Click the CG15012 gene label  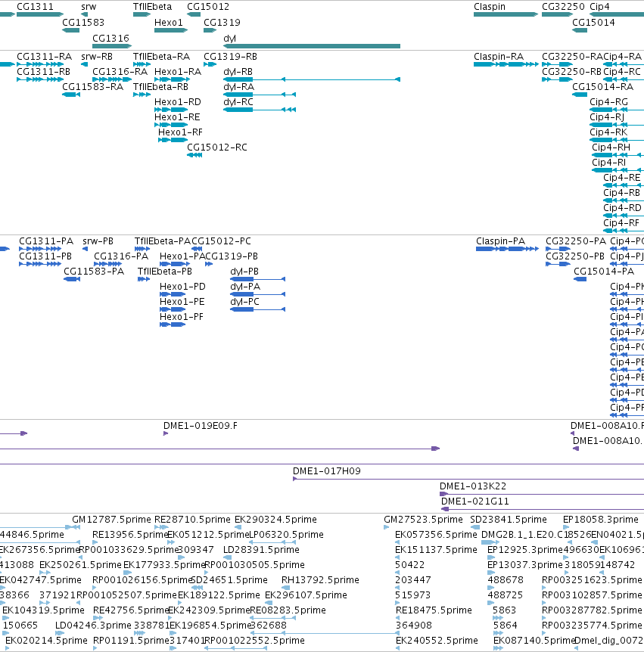pos(208,7)
